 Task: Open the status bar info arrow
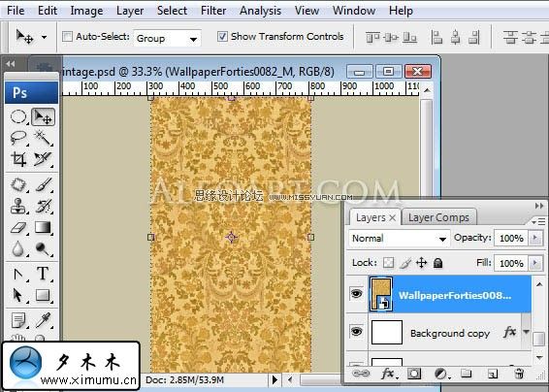pyautogui.click(x=274, y=379)
